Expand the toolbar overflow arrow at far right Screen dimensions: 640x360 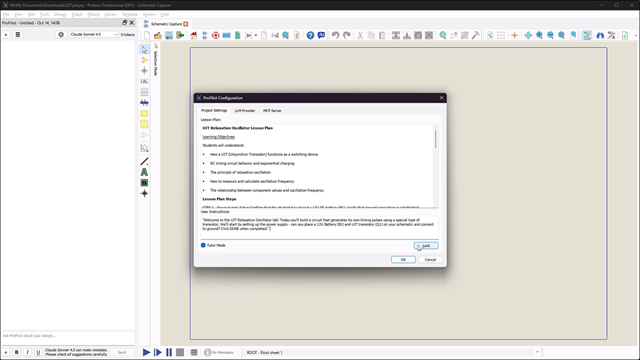(x=636, y=36)
